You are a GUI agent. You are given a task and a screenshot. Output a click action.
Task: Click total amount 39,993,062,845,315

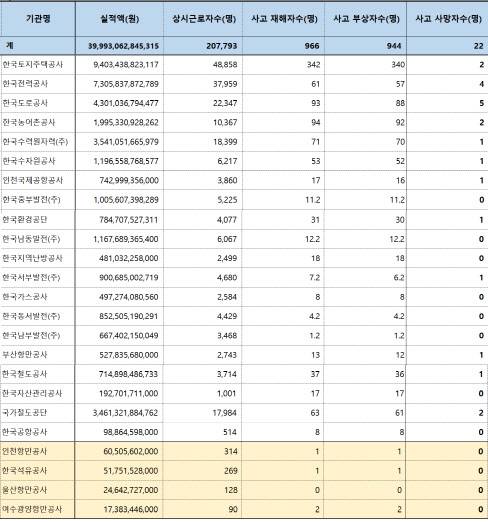click(x=123, y=46)
